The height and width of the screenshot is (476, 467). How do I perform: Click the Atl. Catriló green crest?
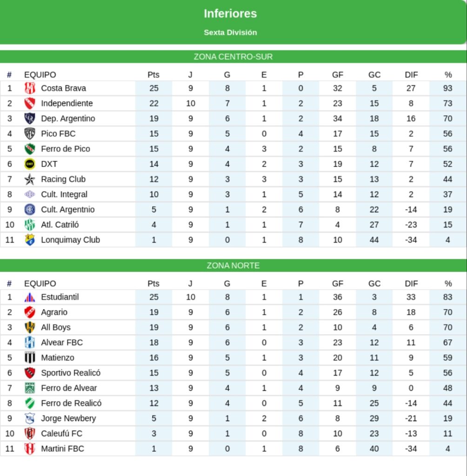click(30, 225)
